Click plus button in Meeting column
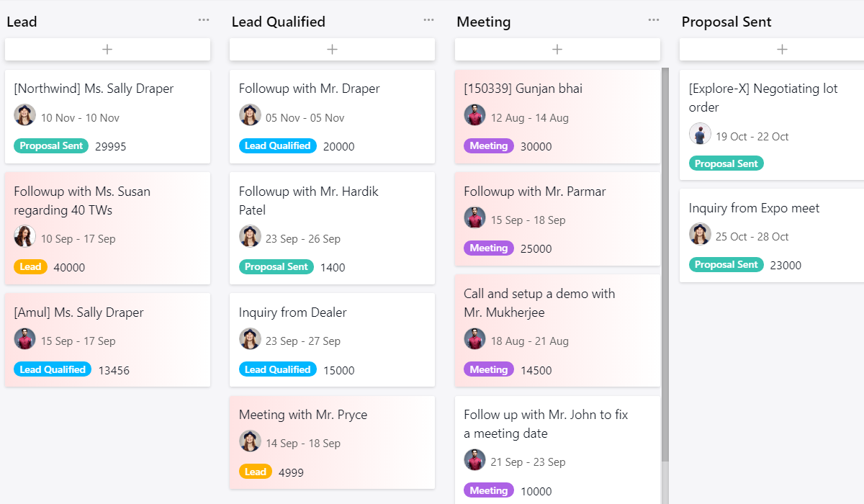Image resolution: width=864 pixels, height=504 pixels. tap(557, 50)
